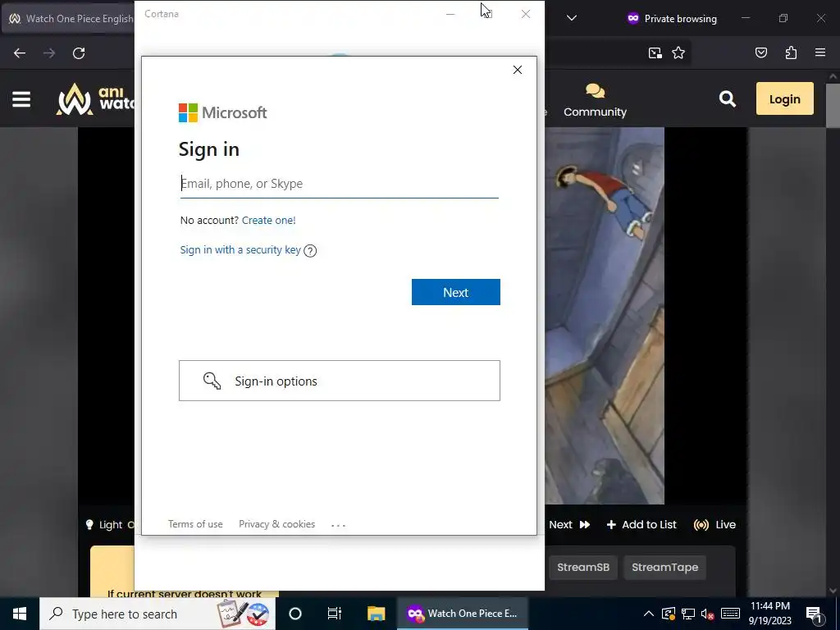
Task: Click the Create one! link
Action: 268,220
